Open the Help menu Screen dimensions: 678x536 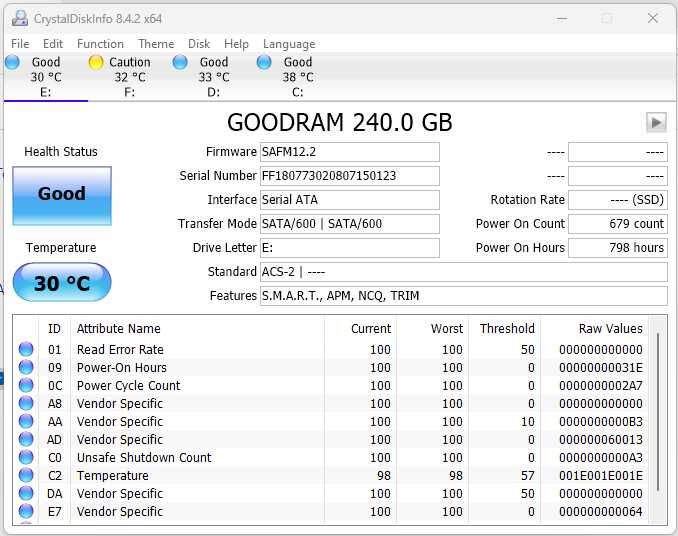click(236, 44)
